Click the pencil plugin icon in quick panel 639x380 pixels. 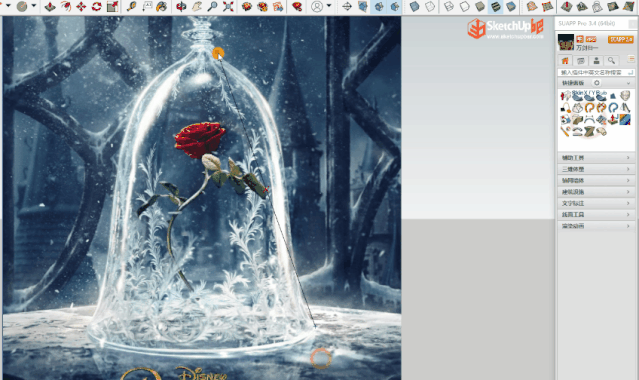(565, 131)
